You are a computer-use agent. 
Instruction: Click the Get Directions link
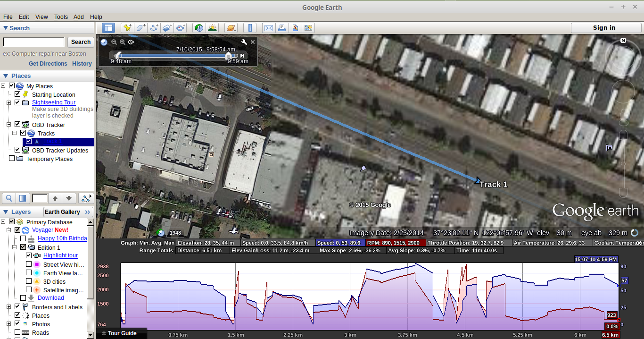[48, 64]
